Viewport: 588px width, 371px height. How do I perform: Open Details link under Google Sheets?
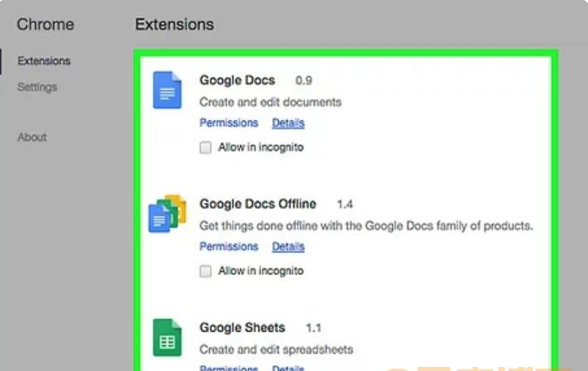[288, 368]
